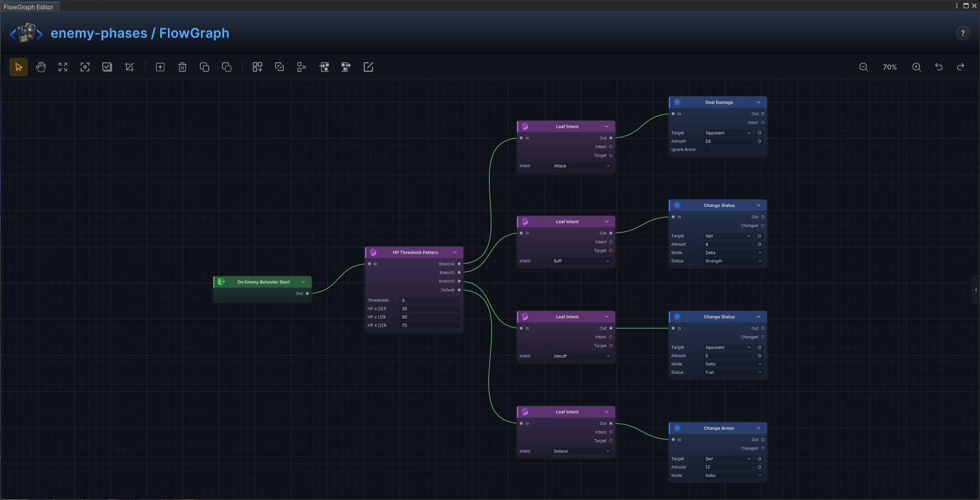Click Change Armor Changed output port

pyautogui.click(x=763, y=448)
